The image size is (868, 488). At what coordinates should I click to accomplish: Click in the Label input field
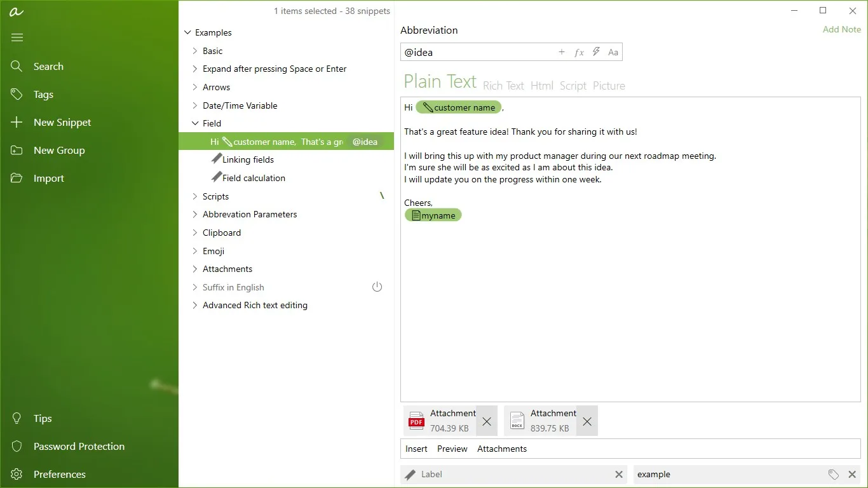click(515, 474)
